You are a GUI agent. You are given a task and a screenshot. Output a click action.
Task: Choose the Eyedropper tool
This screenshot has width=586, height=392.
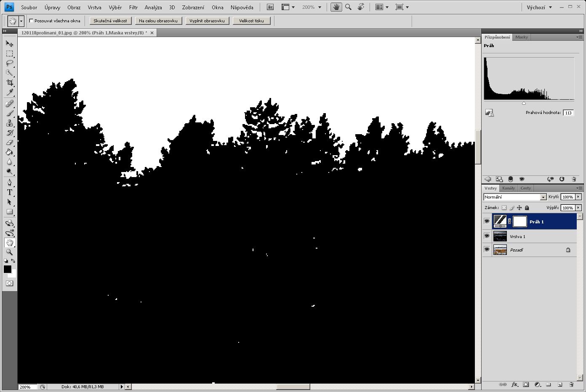click(9, 93)
